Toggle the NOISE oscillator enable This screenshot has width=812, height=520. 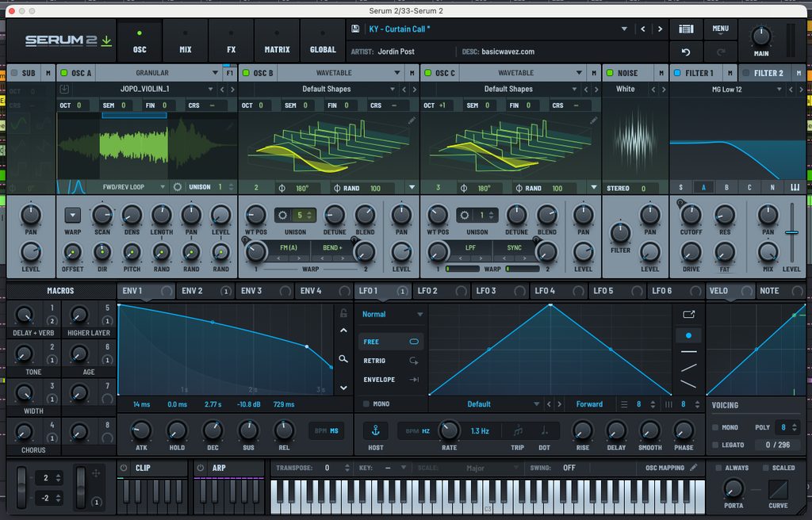[x=610, y=73]
